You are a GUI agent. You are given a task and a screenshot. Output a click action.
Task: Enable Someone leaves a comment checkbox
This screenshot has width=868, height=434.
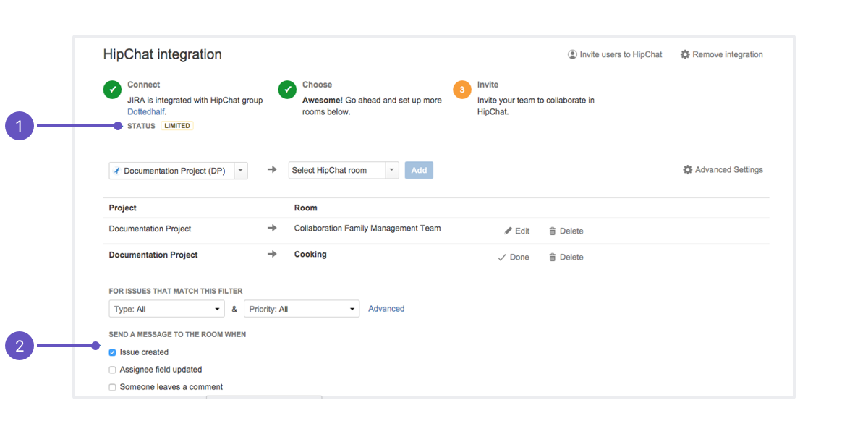tap(112, 387)
